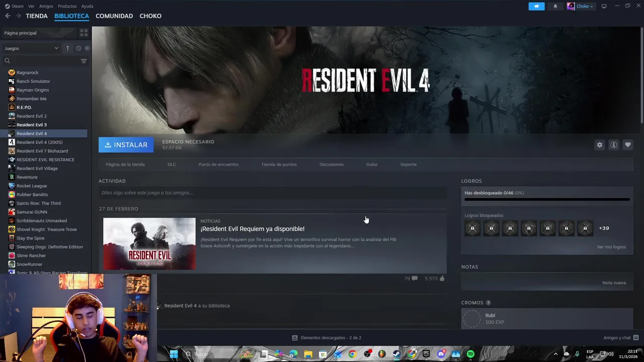Open downloads status Elementos descargados
Viewport: 644px width, 362px height.
327,337
